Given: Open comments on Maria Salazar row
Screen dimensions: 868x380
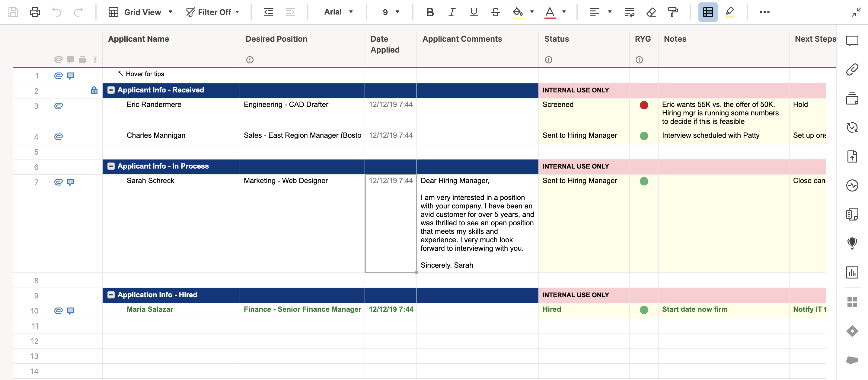Looking at the screenshot, I should 70,311.
